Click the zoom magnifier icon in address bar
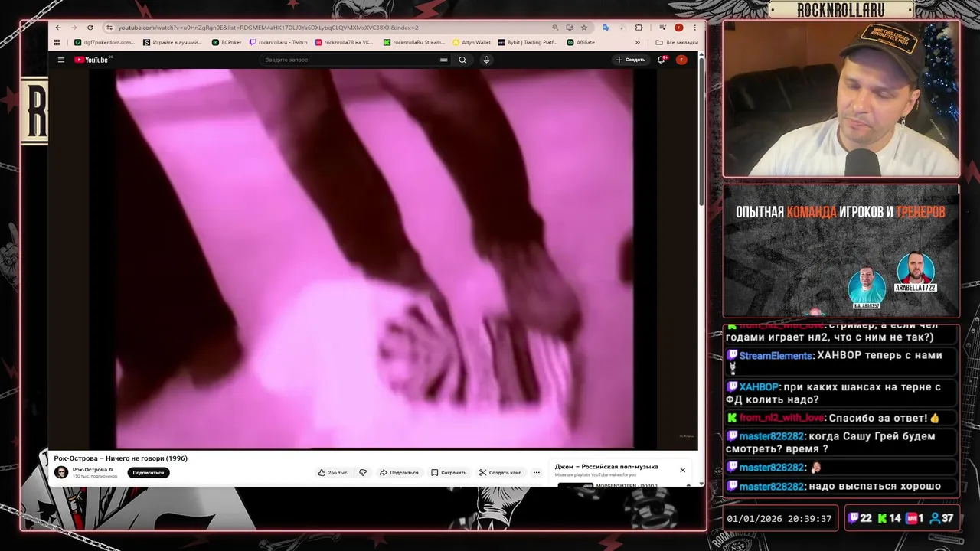Screen dimensions: 980x551 pyautogui.click(x=555, y=28)
